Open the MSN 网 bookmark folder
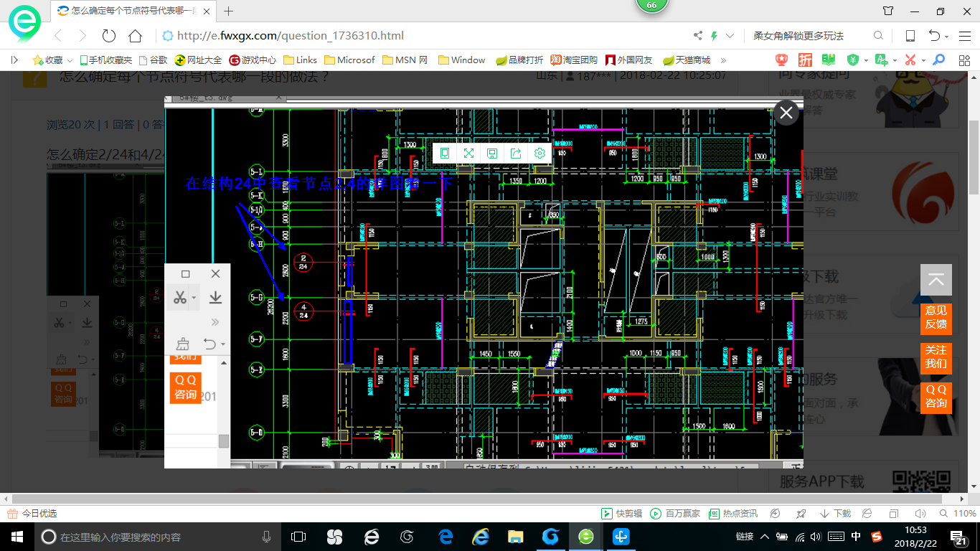The width and height of the screenshot is (980, 551). (405, 60)
